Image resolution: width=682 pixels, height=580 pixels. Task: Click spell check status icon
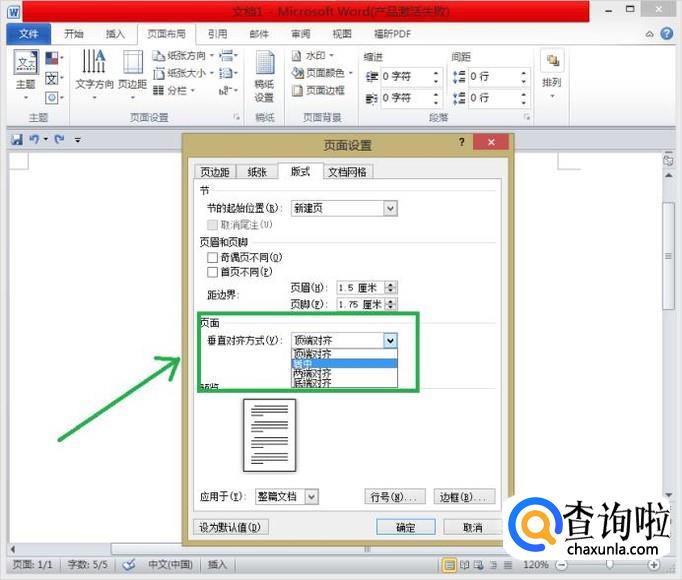[129, 565]
